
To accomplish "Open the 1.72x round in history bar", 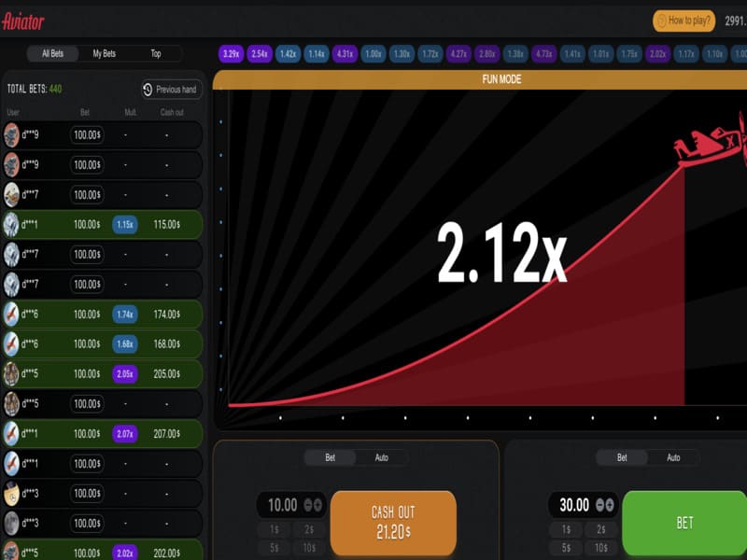I will [430, 54].
